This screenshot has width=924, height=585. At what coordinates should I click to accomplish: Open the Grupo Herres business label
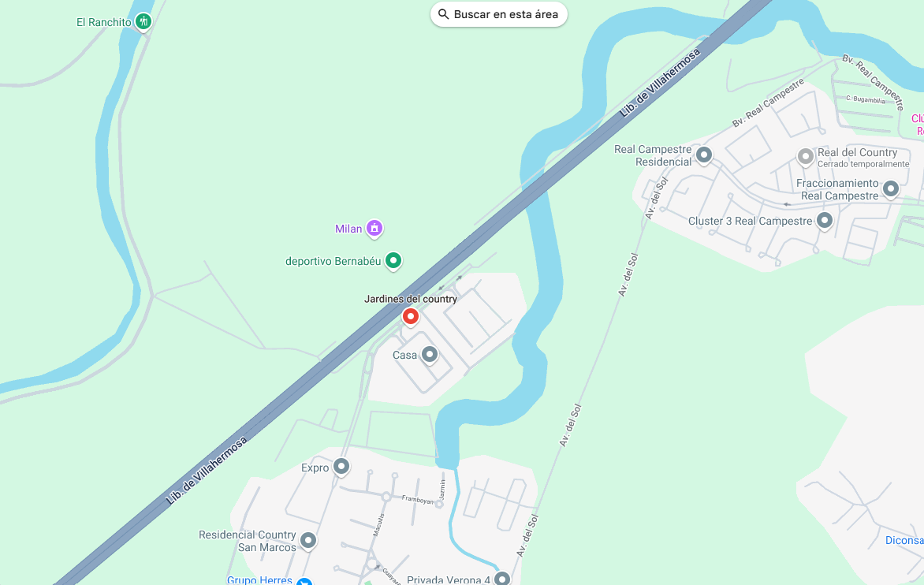(x=259, y=579)
